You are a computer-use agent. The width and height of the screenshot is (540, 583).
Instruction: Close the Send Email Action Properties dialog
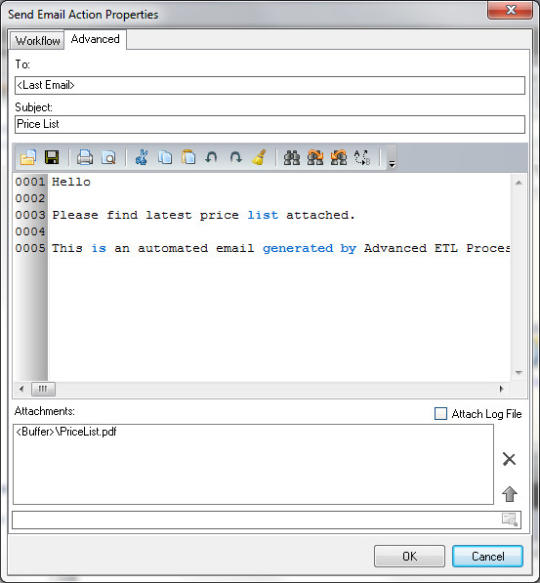[x=511, y=9]
